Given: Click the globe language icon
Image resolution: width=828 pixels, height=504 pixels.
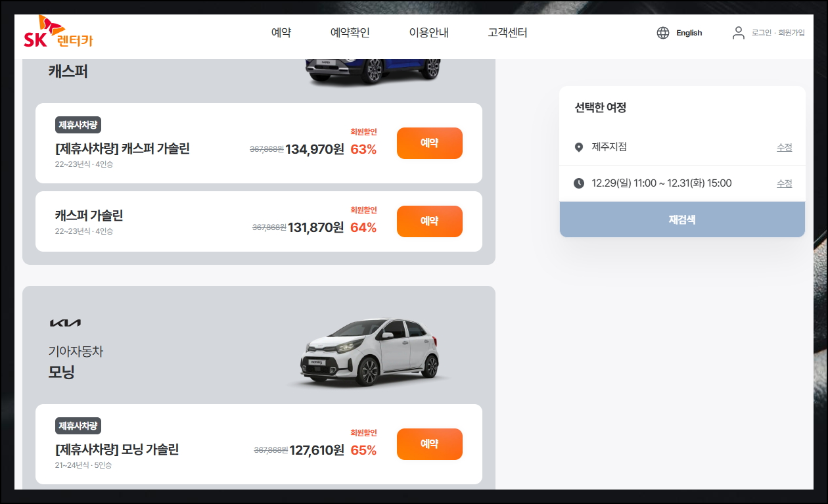Looking at the screenshot, I should [663, 33].
